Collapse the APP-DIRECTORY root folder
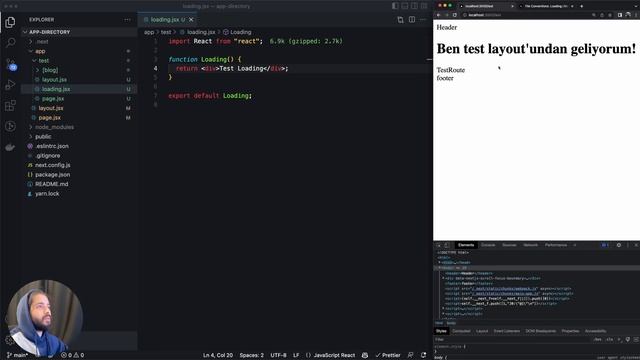 point(79,32)
